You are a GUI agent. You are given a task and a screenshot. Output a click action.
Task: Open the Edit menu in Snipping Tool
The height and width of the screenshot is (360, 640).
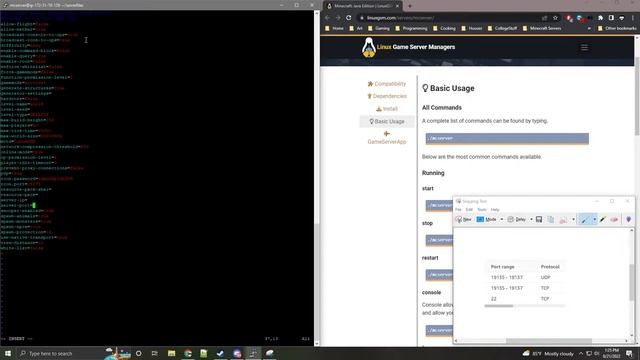(x=469, y=209)
